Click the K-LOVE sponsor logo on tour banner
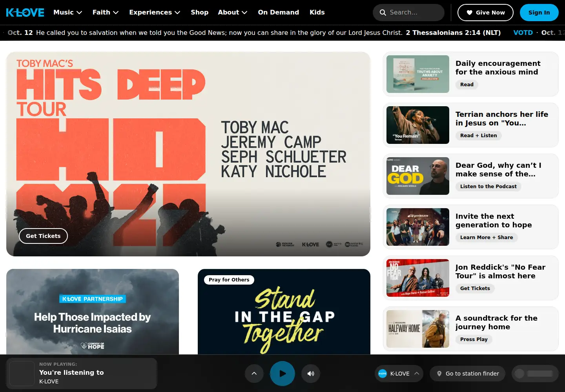 click(310, 245)
